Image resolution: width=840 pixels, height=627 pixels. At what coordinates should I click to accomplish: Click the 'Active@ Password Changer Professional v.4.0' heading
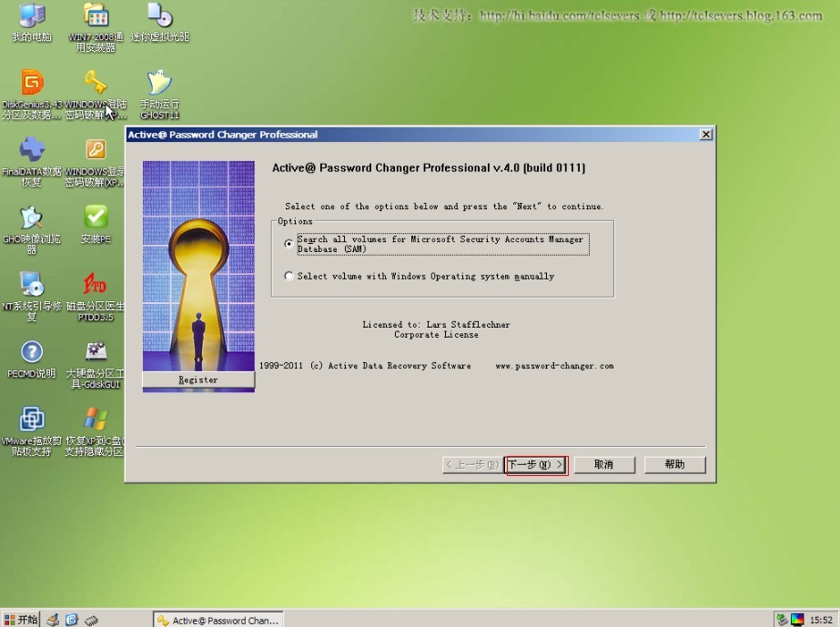(429, 167)
